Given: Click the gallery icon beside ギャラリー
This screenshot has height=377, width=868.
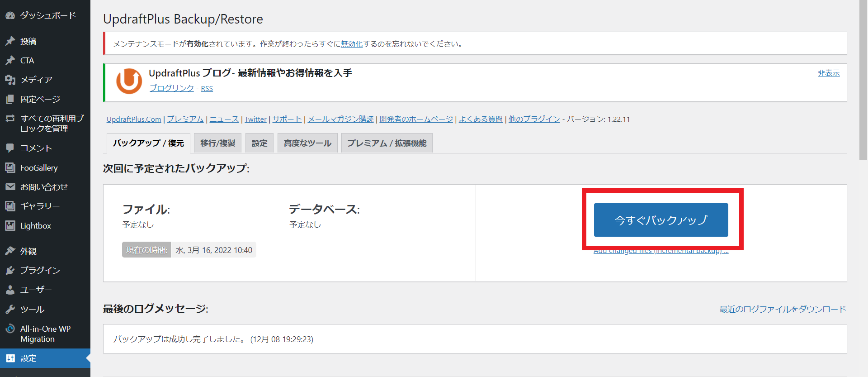Looking at the screenshot, I should coord(10,206).
